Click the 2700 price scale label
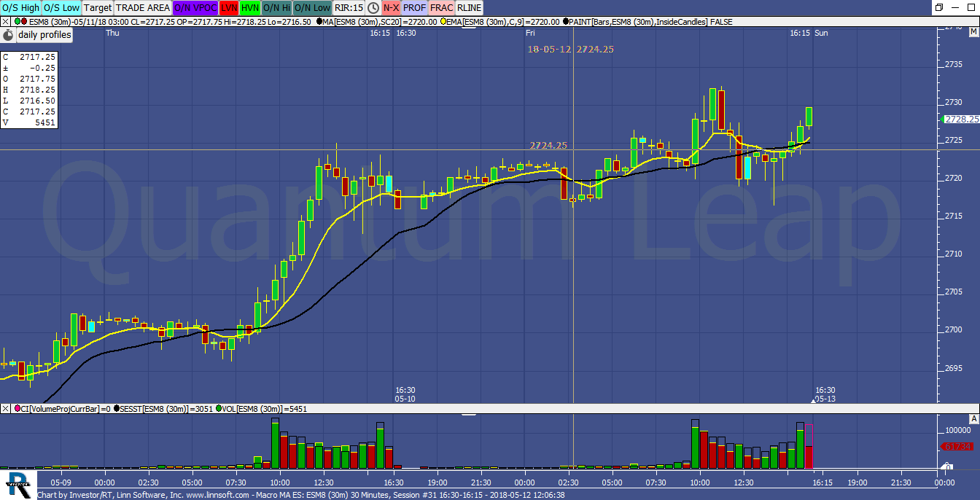 [x=952, y=329]
